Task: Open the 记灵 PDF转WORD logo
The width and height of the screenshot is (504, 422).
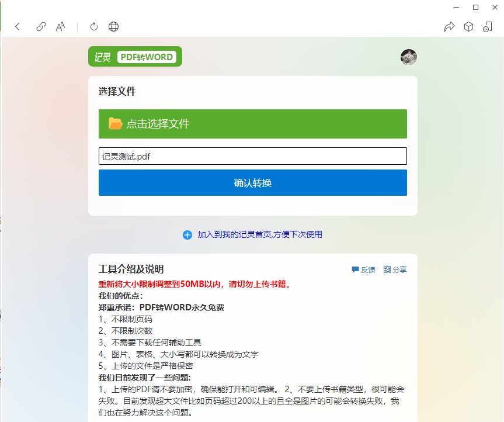Action: (x=135, y=57)
